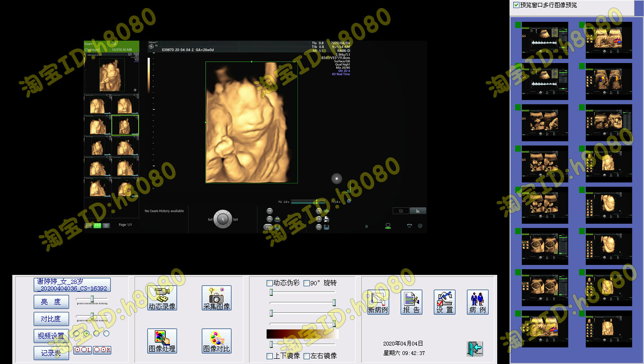Image resolution: width=644 pixels, height=364 pixels.
Task: Start dynamic video recording (动态录像)
Action: pyautogui.click(x=162, y=298)
